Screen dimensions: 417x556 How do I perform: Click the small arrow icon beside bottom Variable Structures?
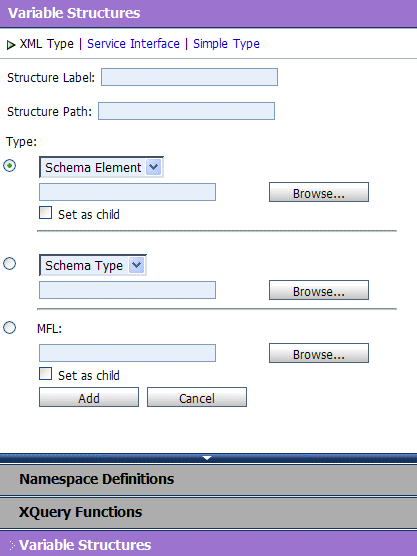click(12, 545)
